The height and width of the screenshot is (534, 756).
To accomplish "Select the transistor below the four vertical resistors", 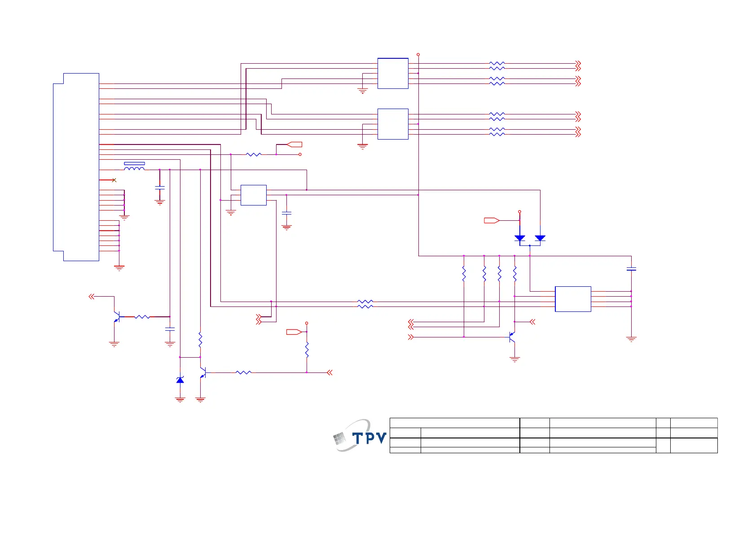I will (x=512, y=337).
